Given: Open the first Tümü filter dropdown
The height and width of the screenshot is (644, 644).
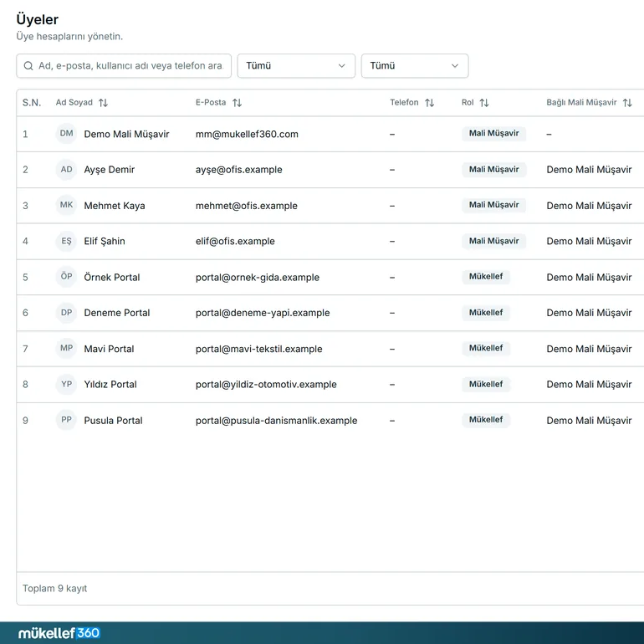Looking at the screenshot, I should click(296, 66).
